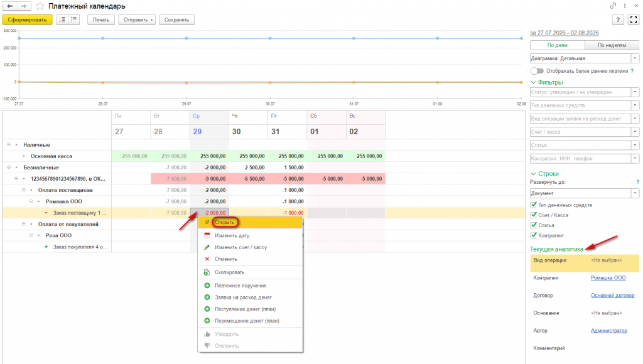Uncheck the Статья checkbox
The height and width of the screenshot is (364, 643).
pyautogui.click(x=534, y=225)
